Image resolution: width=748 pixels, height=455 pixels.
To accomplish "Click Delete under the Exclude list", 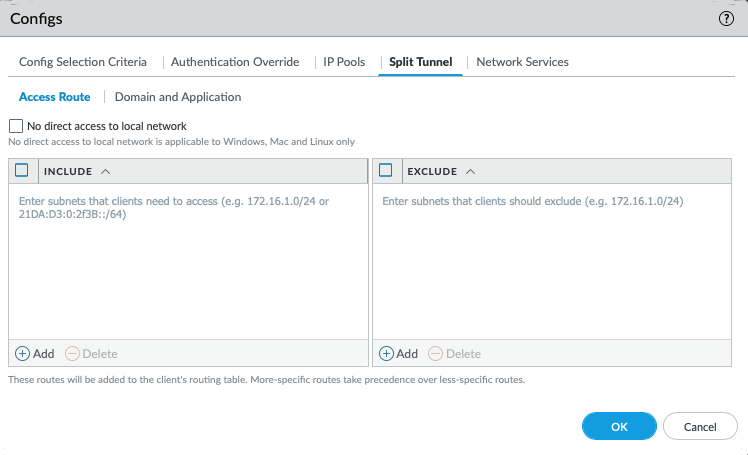I will tap(455, 354).
